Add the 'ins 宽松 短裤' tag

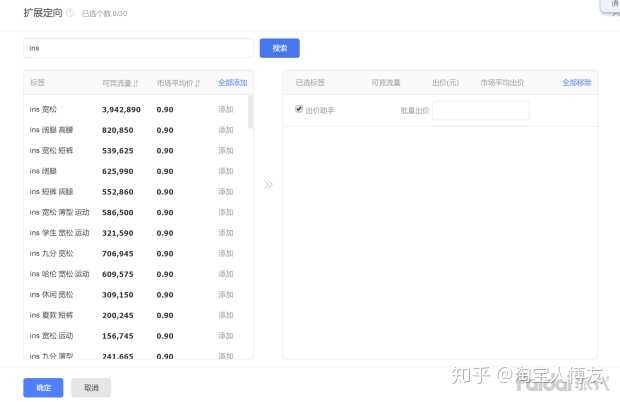[x=226, y=151]
